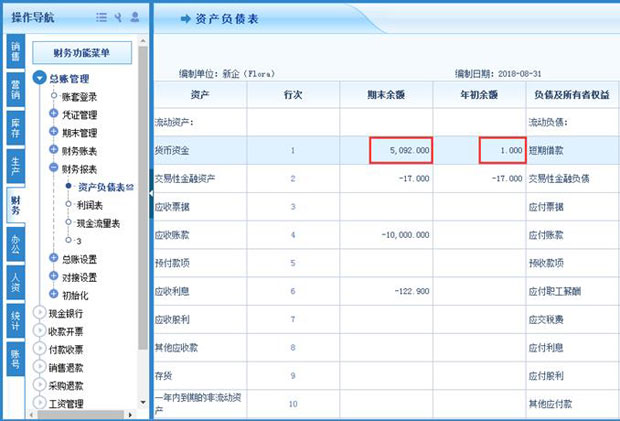Screen dimensions: 620x421
Task: Switch to the 生产 side tab
Action: [x=15, y=166]
